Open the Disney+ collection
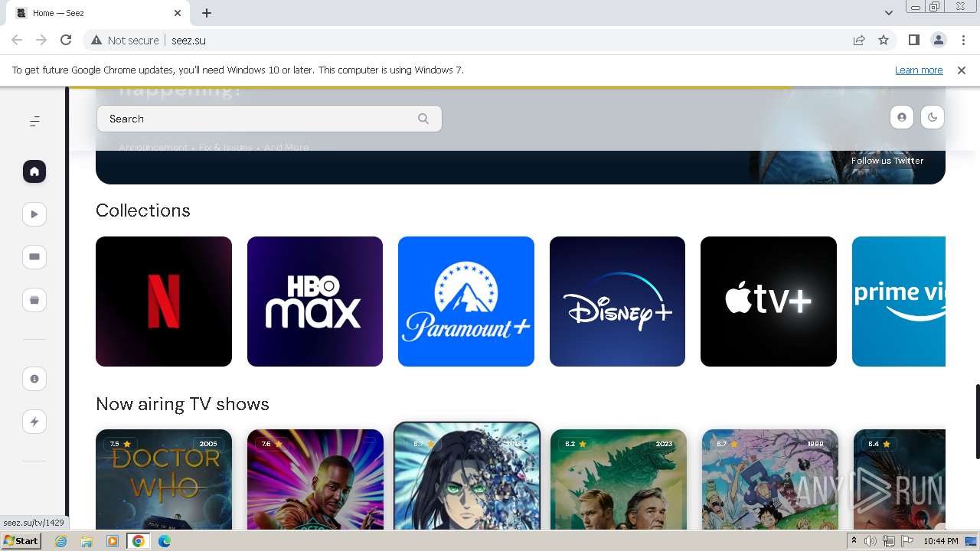 tap(617, 302)
